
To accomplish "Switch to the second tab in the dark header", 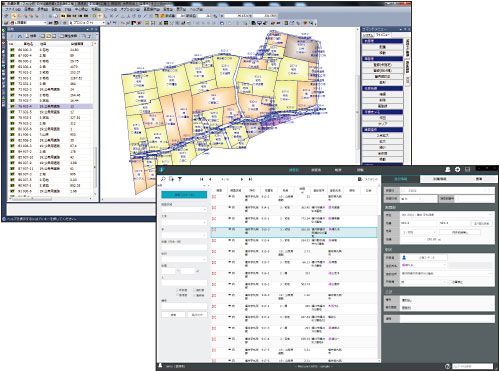I will point(316,170).
